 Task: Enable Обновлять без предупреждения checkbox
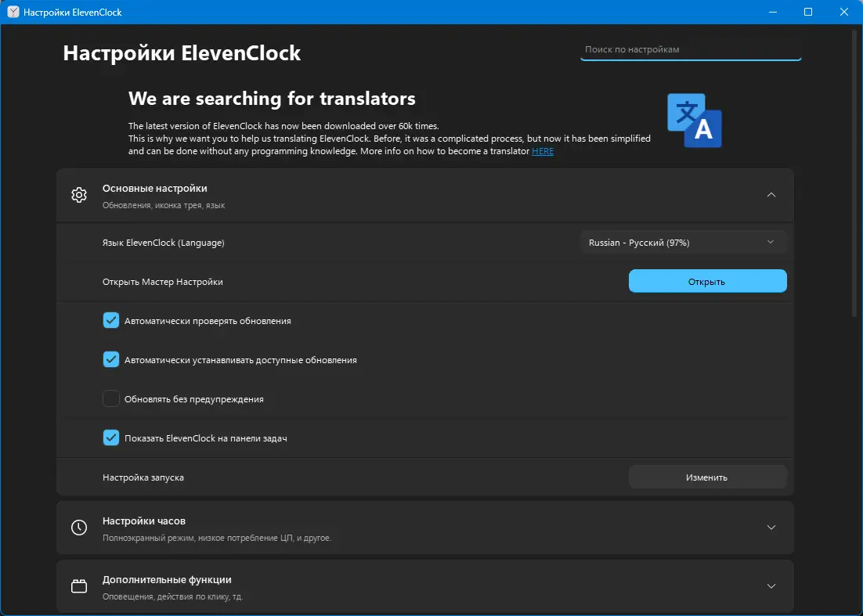[x=111, y=398]
